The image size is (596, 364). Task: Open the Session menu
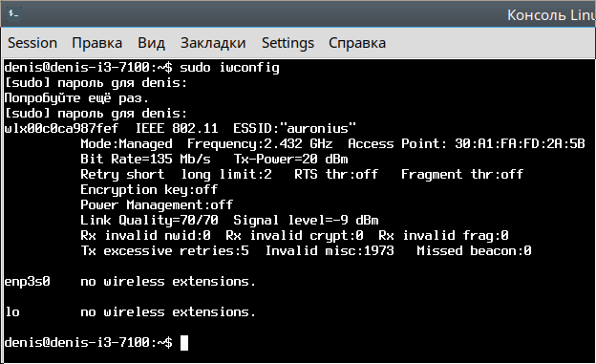point(32,43)
